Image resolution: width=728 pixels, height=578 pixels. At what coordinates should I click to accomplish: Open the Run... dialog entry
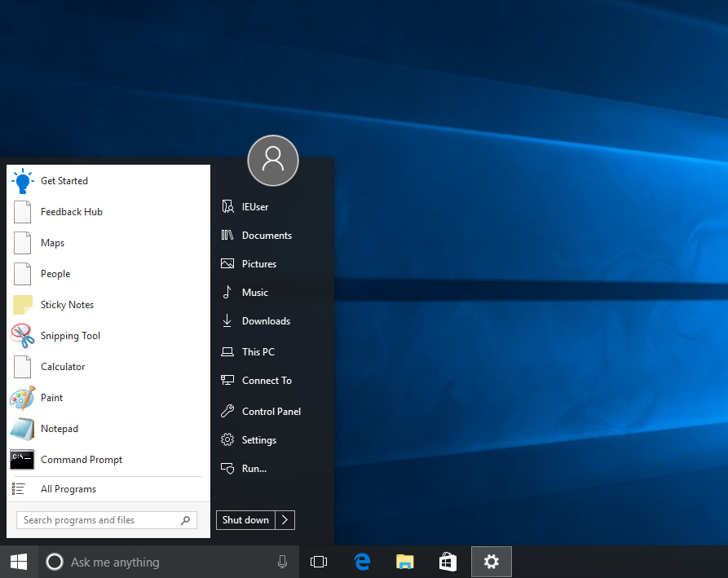click(254, 469)
